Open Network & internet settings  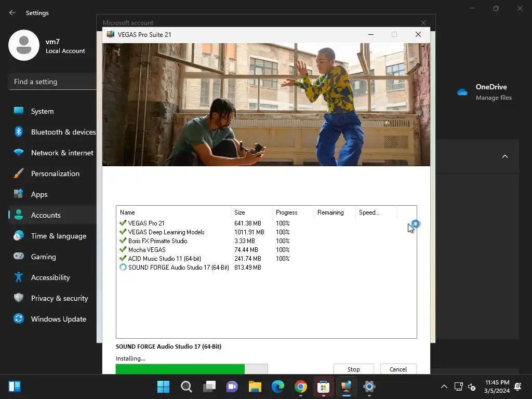pos(52,153)
